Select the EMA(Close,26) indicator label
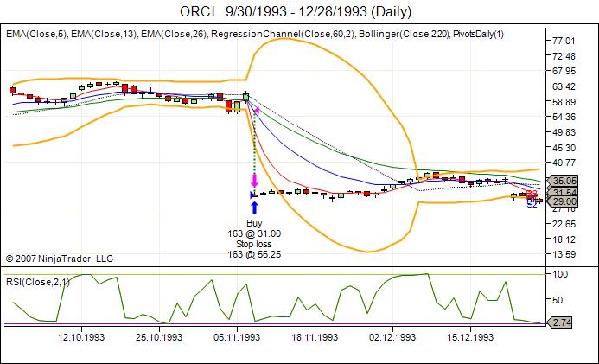 pyautogui.click(x=175, y=34)
